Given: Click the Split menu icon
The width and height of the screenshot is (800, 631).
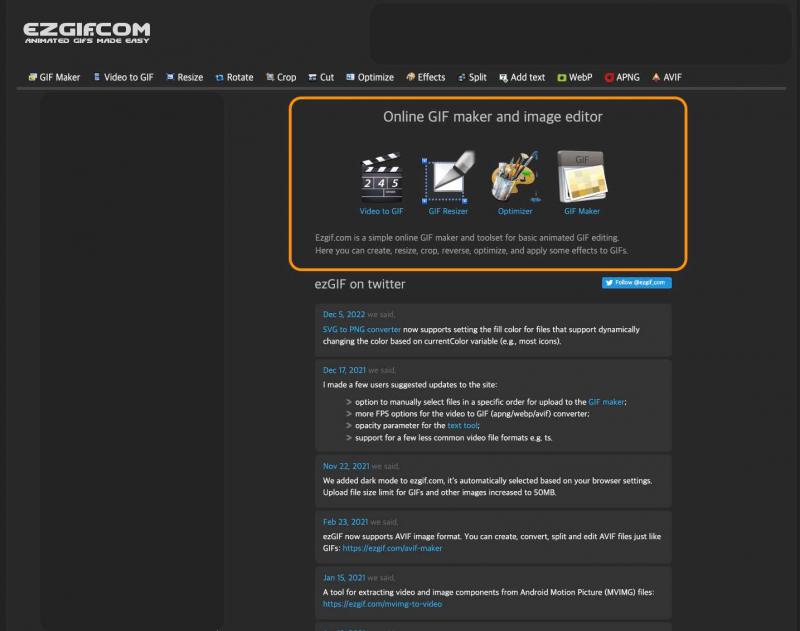Looking at the screenshot, I should (x=462, y=78).
